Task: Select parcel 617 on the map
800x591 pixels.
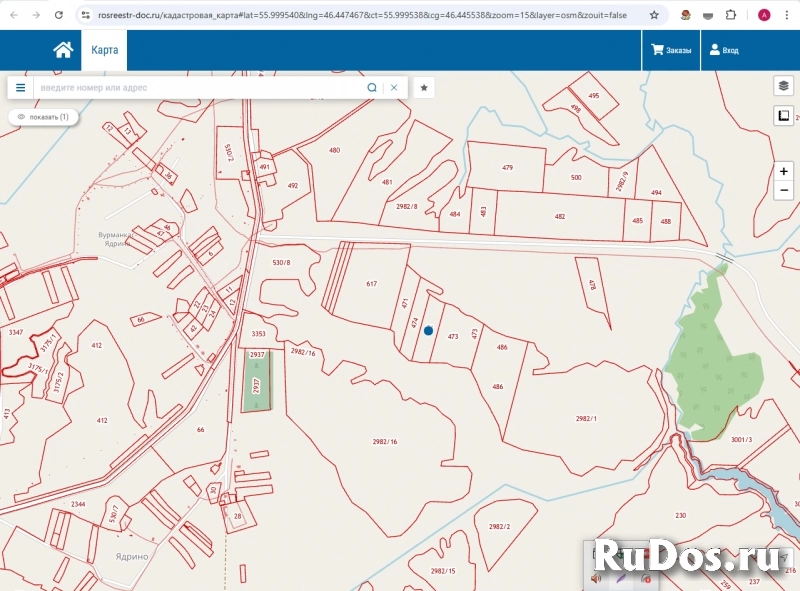Action: tap(371, 284)
